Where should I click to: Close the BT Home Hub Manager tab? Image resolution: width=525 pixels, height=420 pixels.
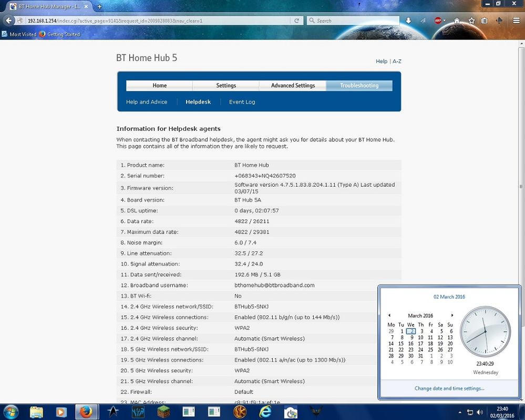[86, 6]
